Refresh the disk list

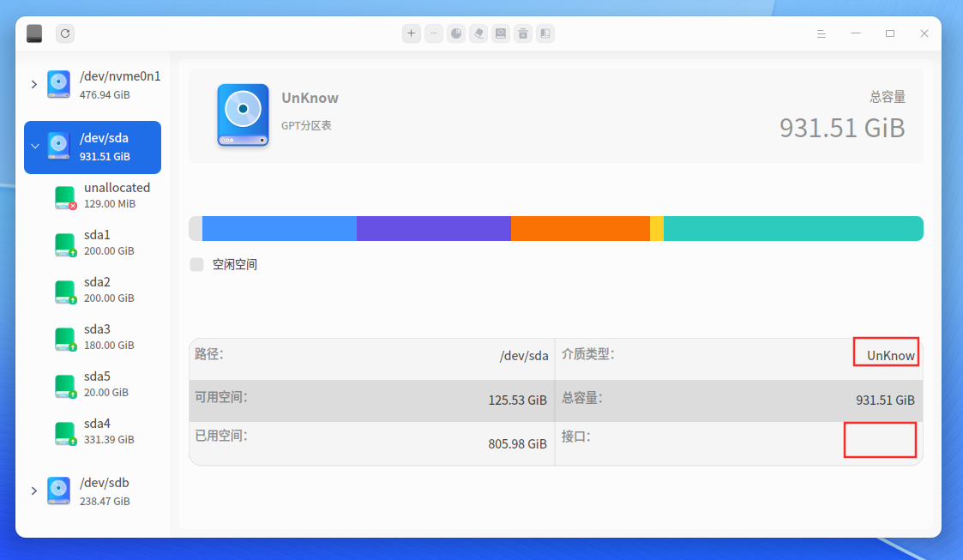[65, 33]
